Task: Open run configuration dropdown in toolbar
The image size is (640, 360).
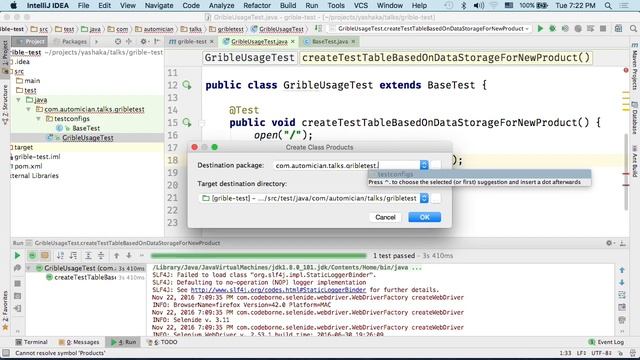Action: (431, 29)
